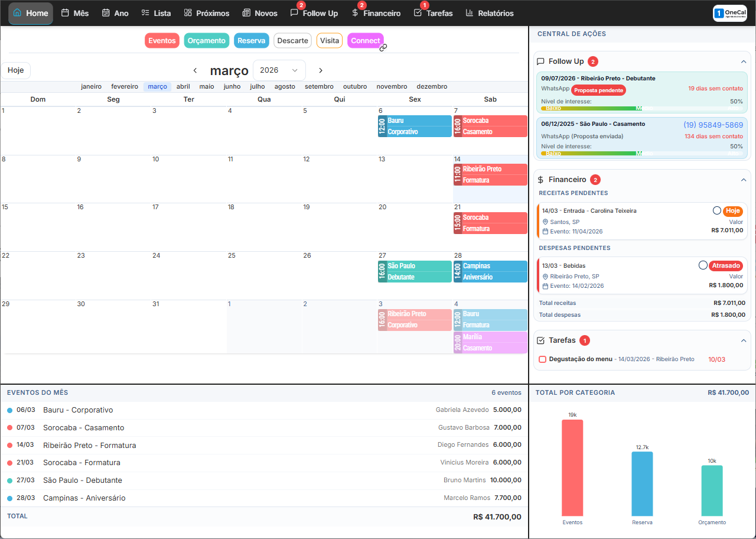This screenshot has width=756, height=539.
Task: Click the 09/07/2026 Ribeirão Preto Debutante follow-up card
Action: coord(641,93)
